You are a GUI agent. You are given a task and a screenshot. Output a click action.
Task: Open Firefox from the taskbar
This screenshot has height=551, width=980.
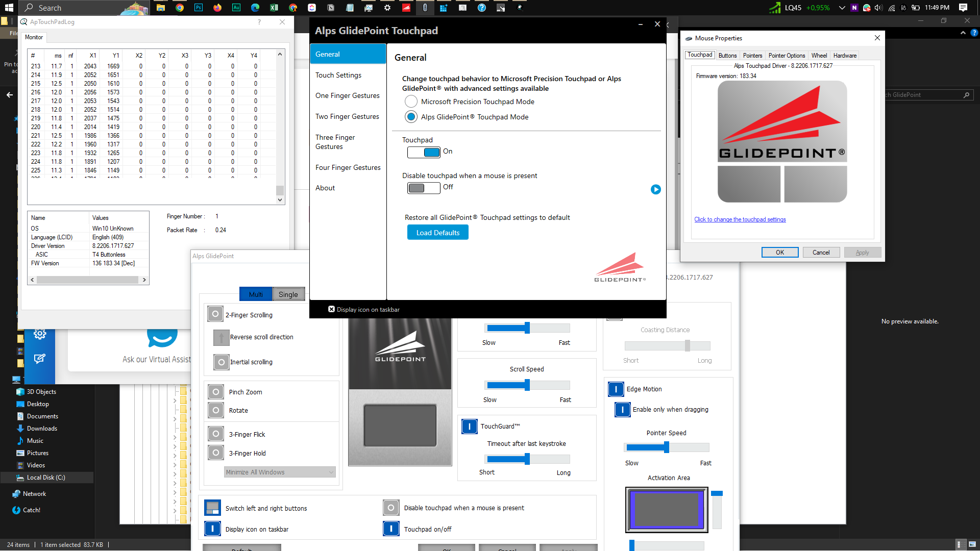pyautogui.click(x=217, y=8)
